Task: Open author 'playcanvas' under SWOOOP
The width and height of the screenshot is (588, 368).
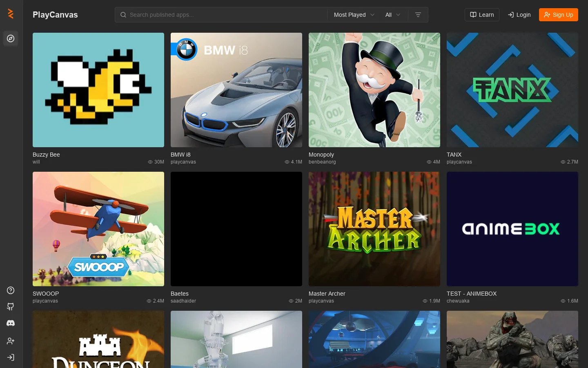Action: tap(45, 301)
